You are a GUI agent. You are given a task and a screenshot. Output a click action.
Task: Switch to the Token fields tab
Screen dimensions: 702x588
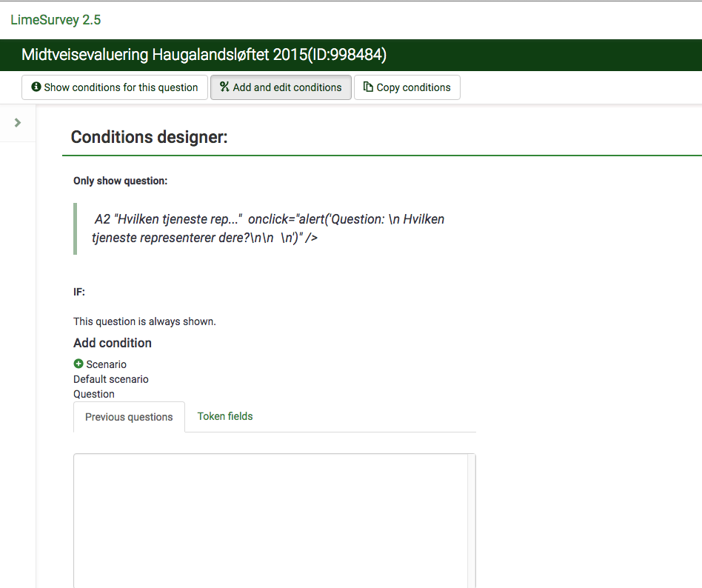coord(225,417)
